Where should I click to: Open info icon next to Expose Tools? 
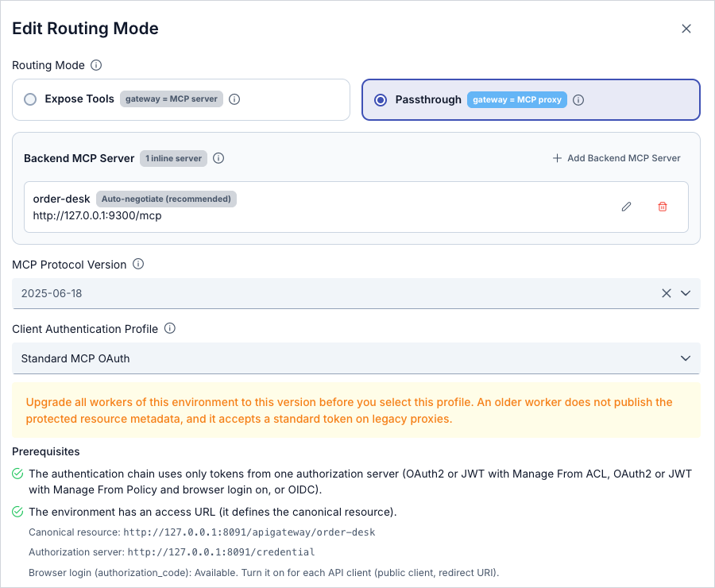[234, 99]
